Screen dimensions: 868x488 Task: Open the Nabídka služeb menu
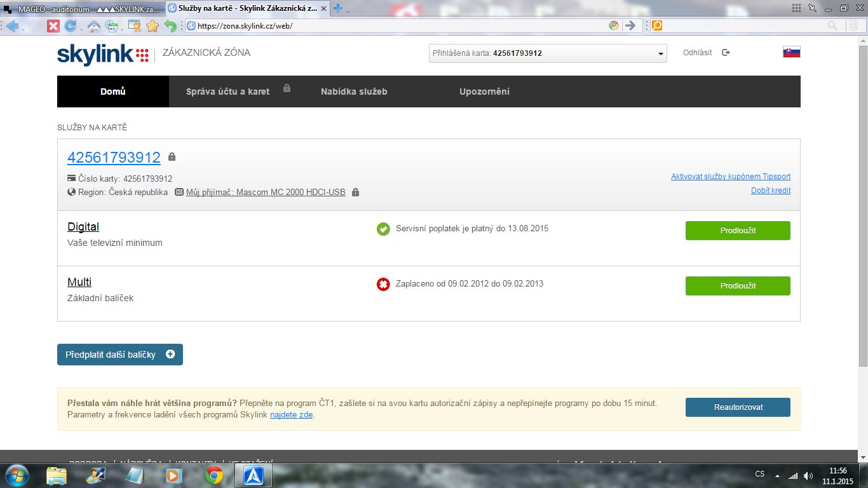354,91
